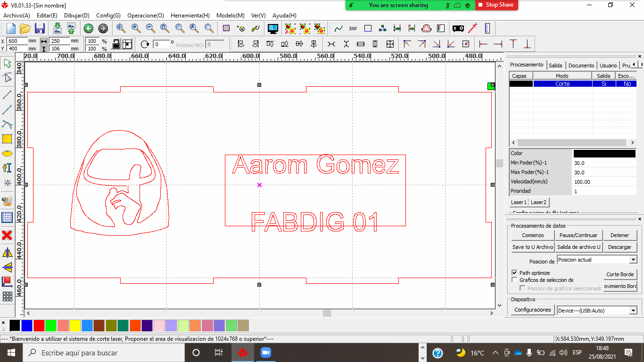This screenshot has width=644, height=362.
Task: Open the Device USB Auto dropdown
Action: point(633,311)
